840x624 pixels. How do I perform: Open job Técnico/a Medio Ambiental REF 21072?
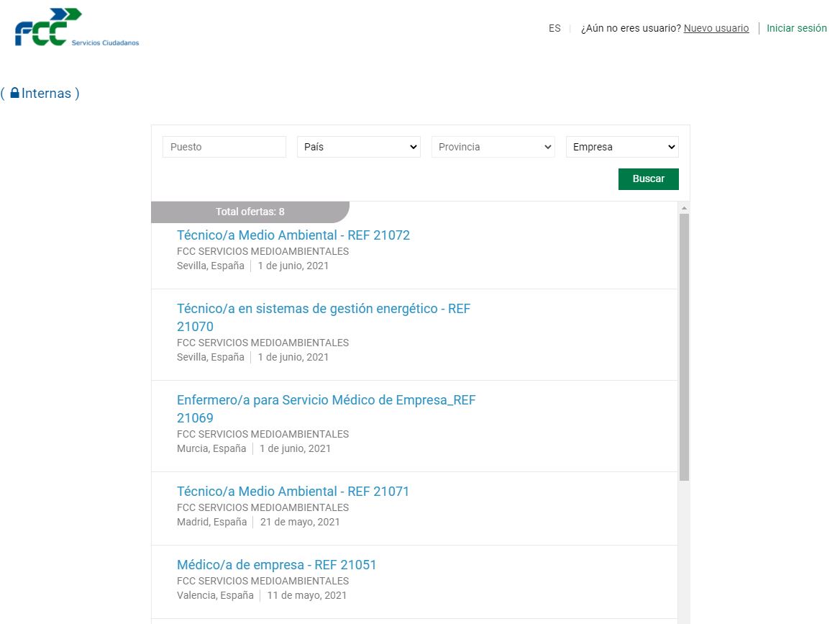click(293, 235)
